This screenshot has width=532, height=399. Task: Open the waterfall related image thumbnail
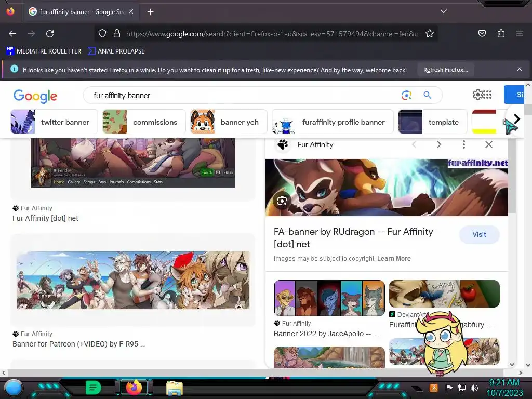(x=329, y=357)
